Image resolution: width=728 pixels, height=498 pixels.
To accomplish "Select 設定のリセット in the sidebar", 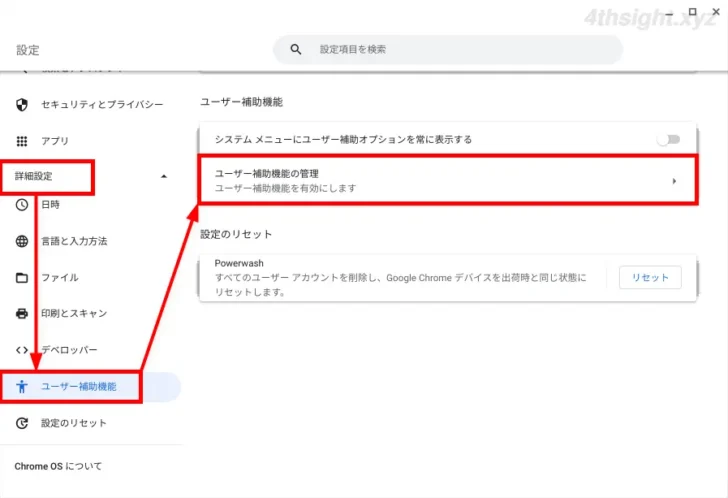I will (74, 423).
